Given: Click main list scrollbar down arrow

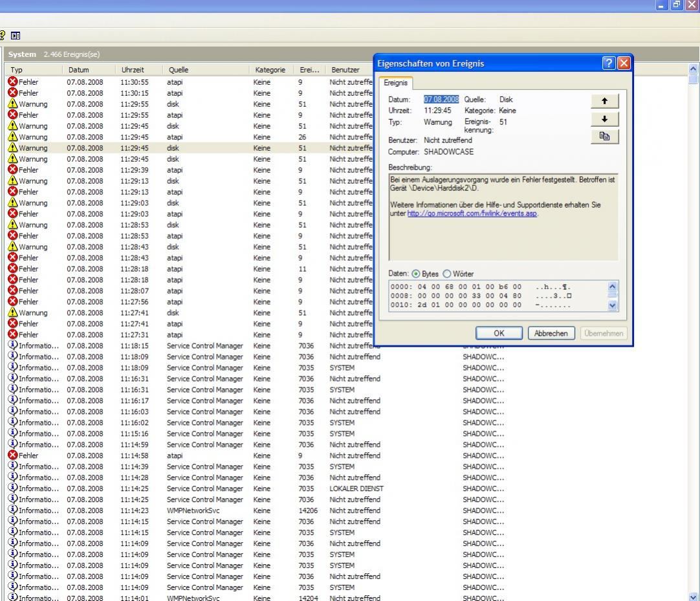Looking at the screenshot, I should (x=693, y=596).
